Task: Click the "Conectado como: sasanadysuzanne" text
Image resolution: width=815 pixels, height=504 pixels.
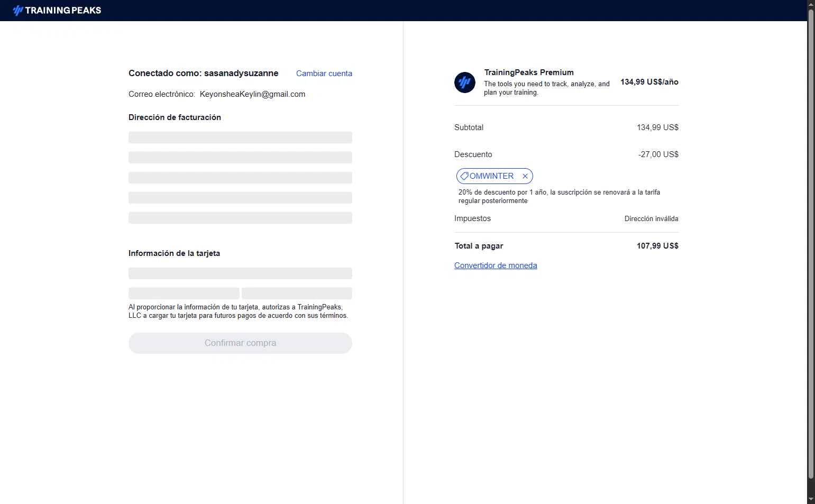Action: (x=203, y=74)
